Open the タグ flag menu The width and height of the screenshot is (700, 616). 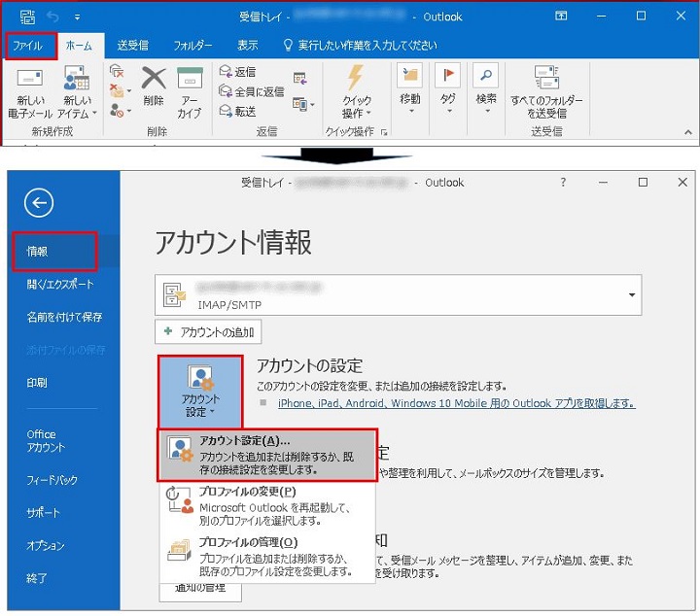click(x=448, y=89)
